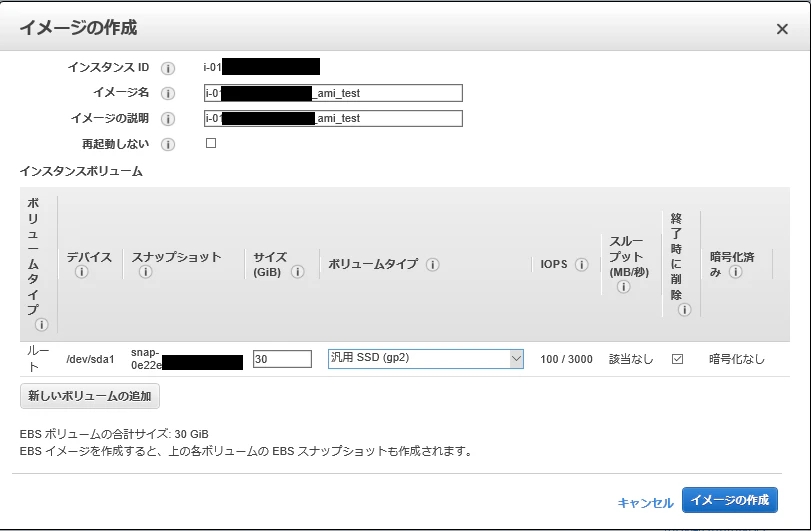
Task: Click info icon beside IOPS header
Action: tap(581, 265)
